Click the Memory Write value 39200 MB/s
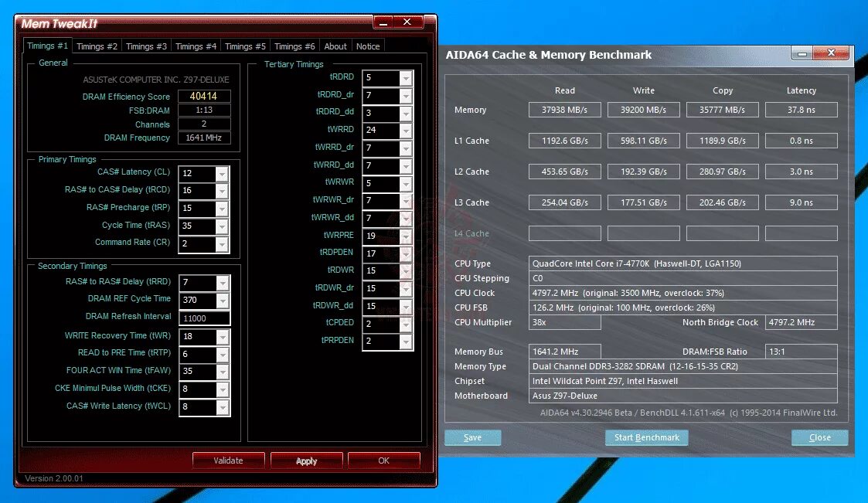This screenshot has width=868, height=503. click(643, 110)
